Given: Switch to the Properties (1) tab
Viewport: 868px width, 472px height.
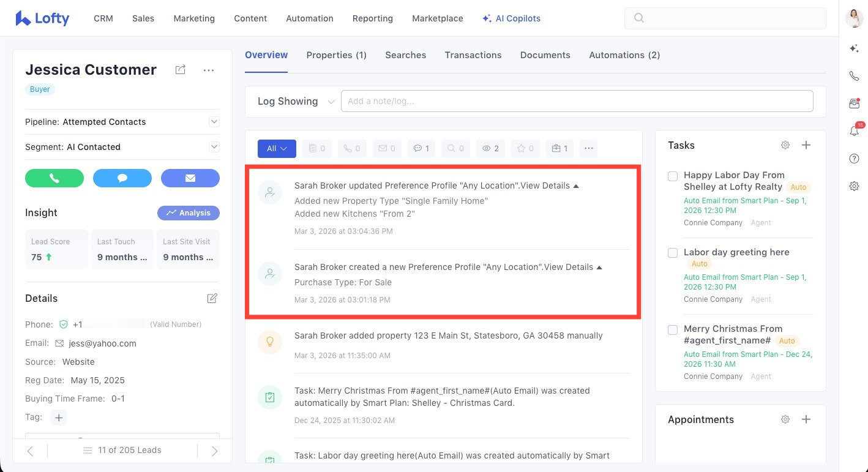Looking at the screenshot, I should (336, 55).
